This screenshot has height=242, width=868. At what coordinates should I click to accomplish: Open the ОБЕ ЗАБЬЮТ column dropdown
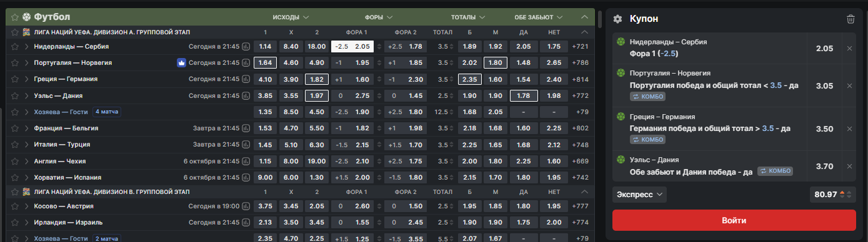(539, 17)
